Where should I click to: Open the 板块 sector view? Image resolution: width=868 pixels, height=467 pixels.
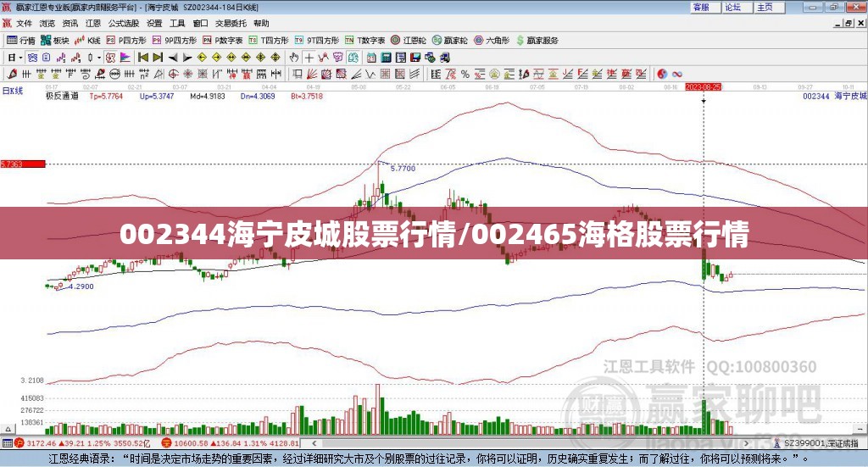coord(55,41)
